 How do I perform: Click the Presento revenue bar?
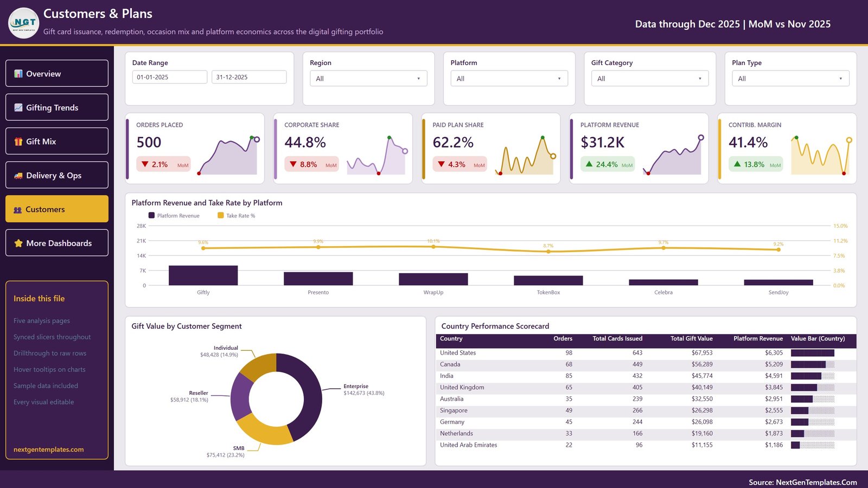click(318, 279)
